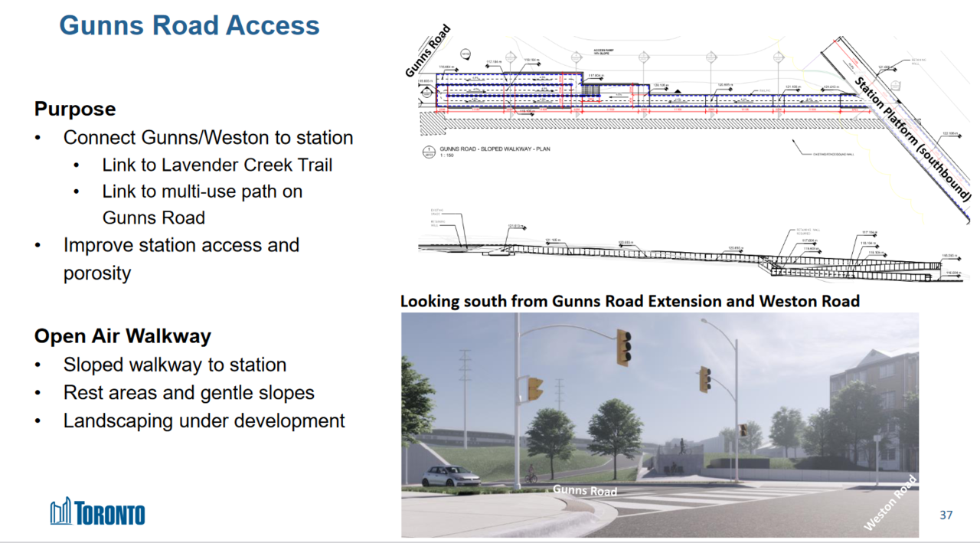Click the walkway elevation section drawing

click(689, 249)
